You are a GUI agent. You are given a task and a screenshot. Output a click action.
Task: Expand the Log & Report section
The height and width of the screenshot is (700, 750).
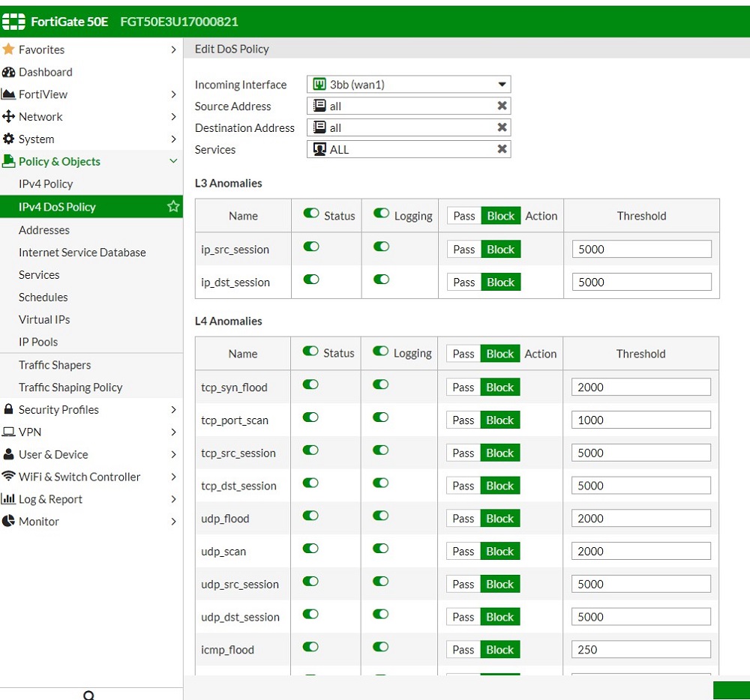pyautogui.click(x=173, y=499)
